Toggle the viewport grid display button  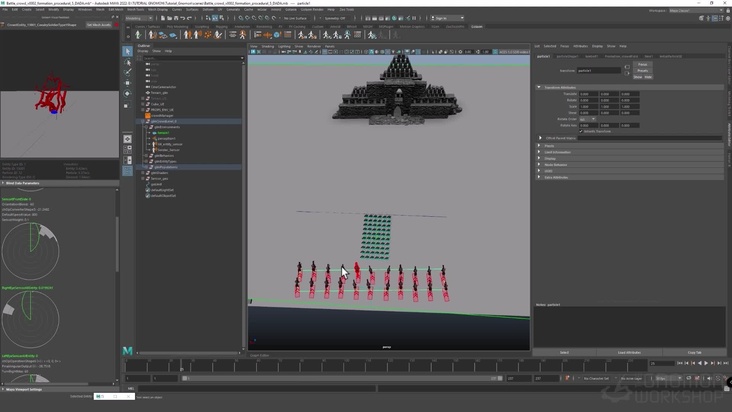pos(325,52)
